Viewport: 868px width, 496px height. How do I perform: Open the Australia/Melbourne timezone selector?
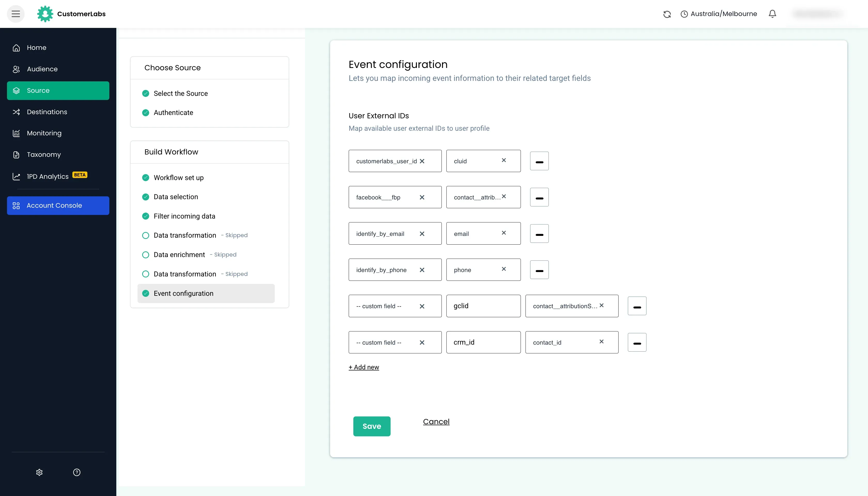pyautogui.click(x=719, y=14)
